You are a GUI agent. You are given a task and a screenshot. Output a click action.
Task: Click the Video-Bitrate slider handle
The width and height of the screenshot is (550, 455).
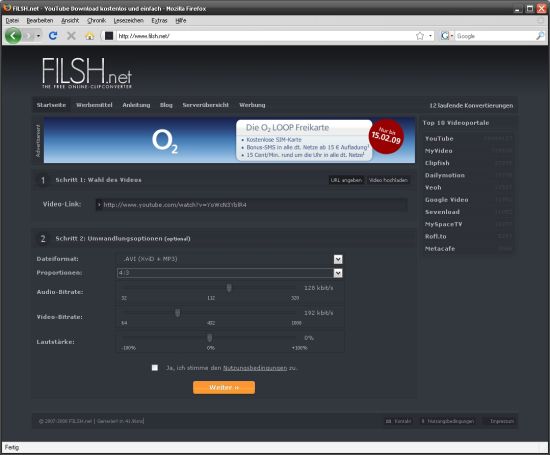178,313
